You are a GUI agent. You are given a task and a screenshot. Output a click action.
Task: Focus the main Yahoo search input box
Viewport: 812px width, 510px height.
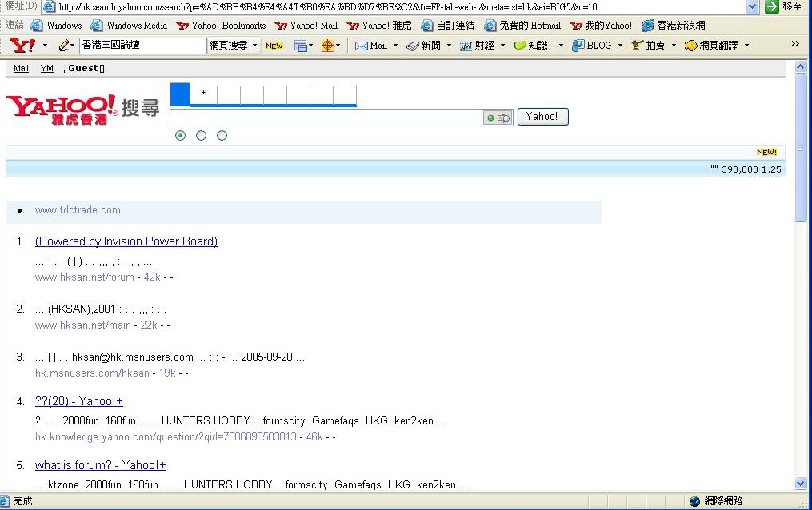[x=326, y=118]
